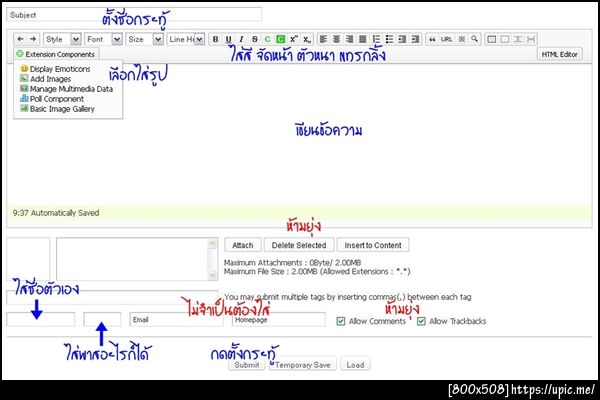Viewport: 600px width, 400px height.
Task: Apply italic with the I icon
Action: click(x=241, y=39)
